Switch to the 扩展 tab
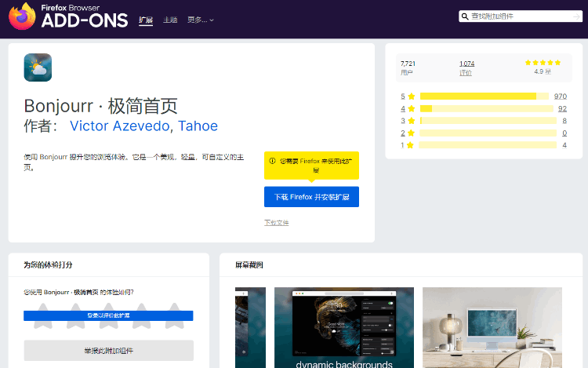The image size is (588, 368). click(146, 20)
